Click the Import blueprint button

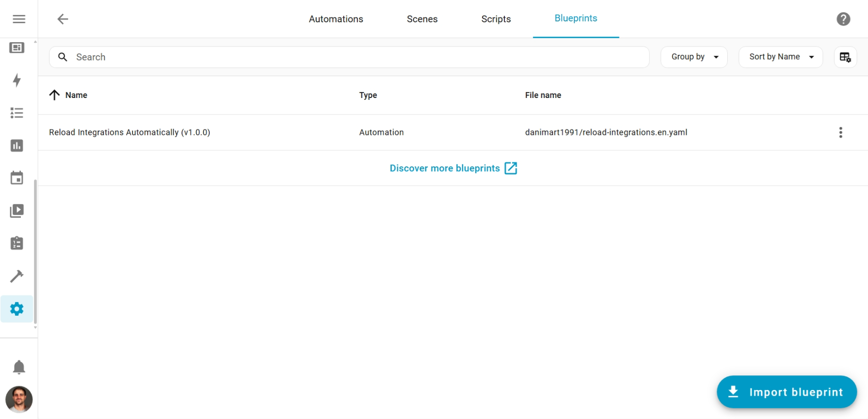click(786, 392)
